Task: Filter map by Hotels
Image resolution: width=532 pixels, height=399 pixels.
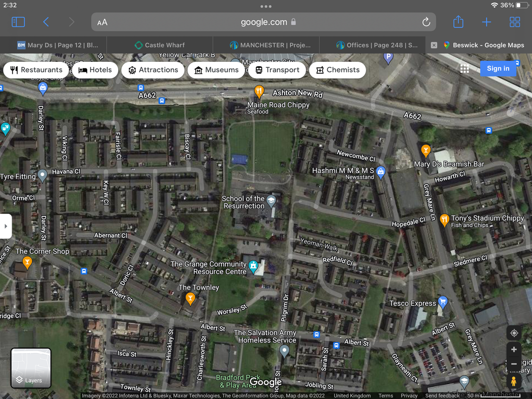Action: [x=95, y=70]
